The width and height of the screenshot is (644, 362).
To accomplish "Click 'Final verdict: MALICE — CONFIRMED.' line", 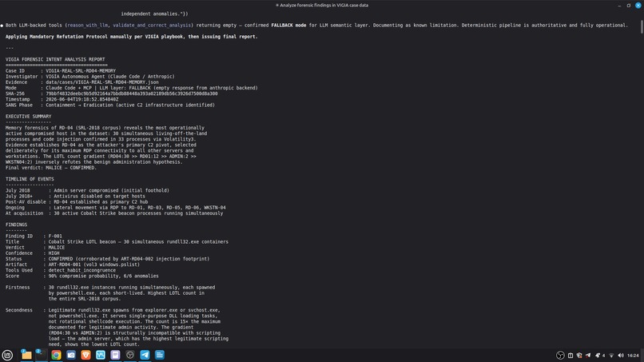I will [x=51, y=168].
